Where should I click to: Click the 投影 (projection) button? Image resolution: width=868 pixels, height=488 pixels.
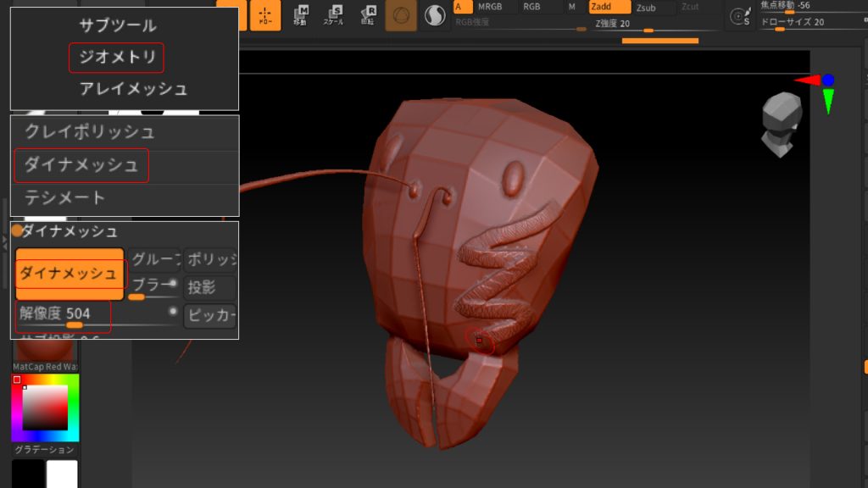tap(209, 286)
